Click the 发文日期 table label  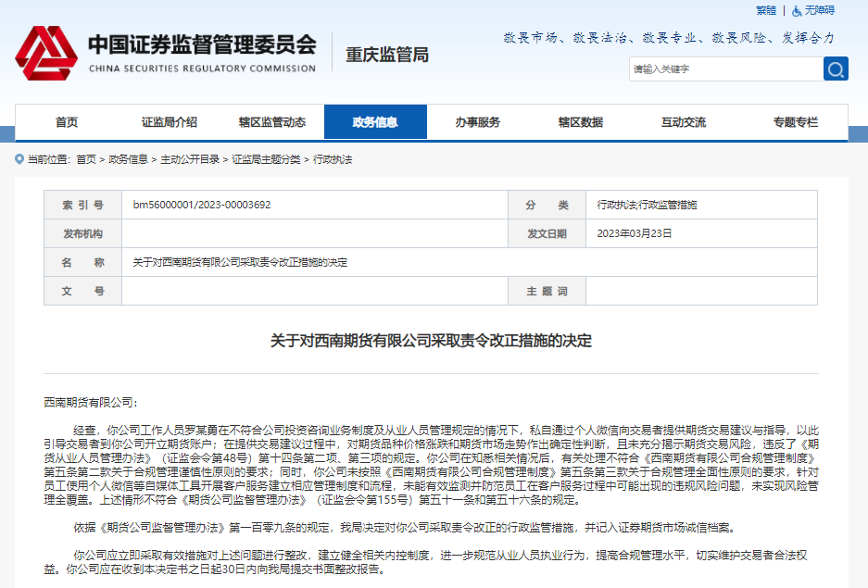[x=547, y=233]
